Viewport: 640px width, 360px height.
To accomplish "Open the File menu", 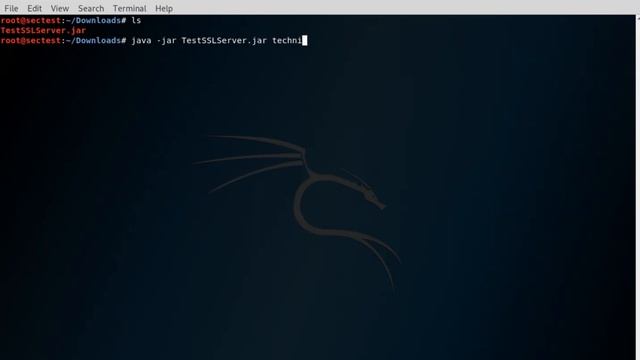I will [x=11, y=8].
